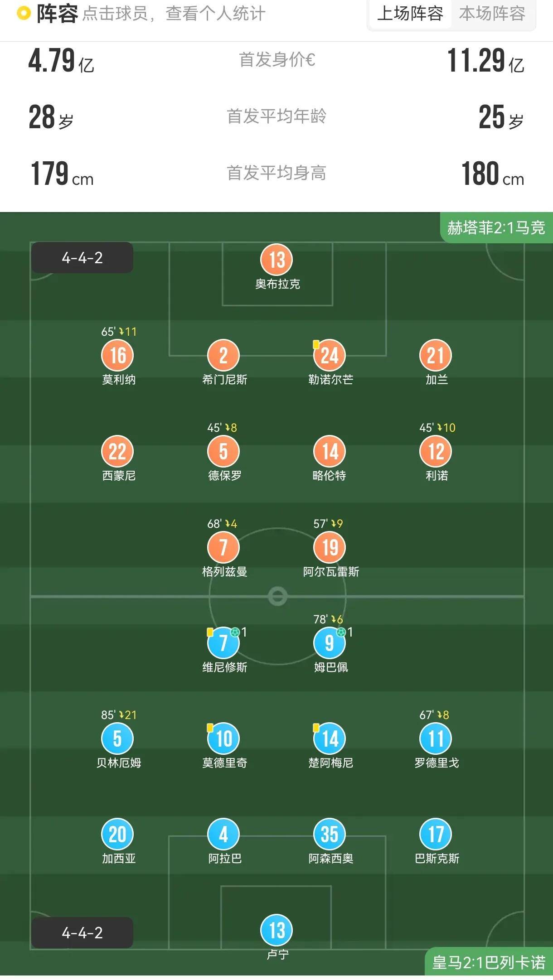Click the blue number 7 维尼修斯 icon
The image size is (553, 980).
[223, 642]
